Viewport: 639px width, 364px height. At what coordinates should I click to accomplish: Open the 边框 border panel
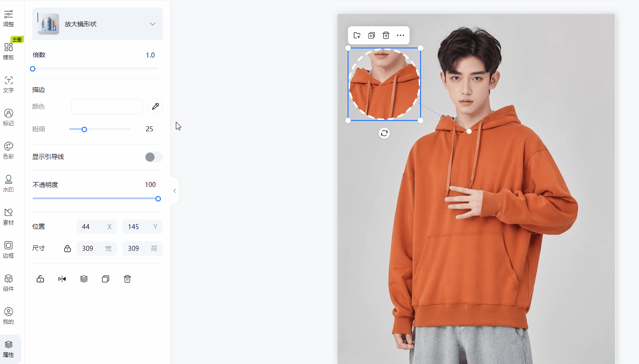9,250
